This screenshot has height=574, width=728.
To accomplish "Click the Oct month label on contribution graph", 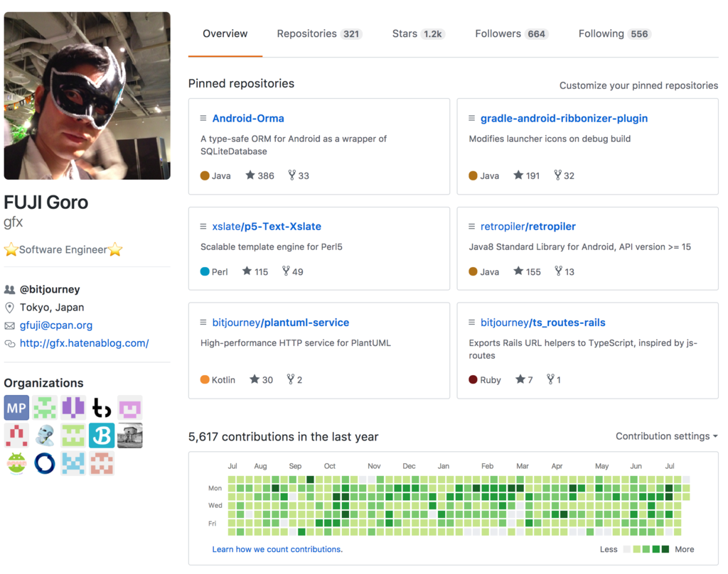I will pyautogui.click(x=330, y=466).
